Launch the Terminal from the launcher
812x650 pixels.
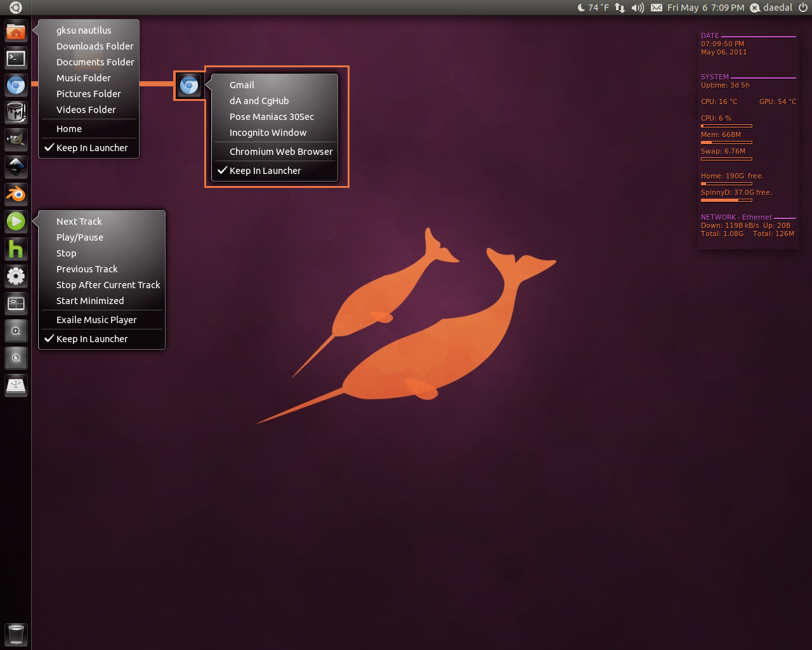[16, 58]
